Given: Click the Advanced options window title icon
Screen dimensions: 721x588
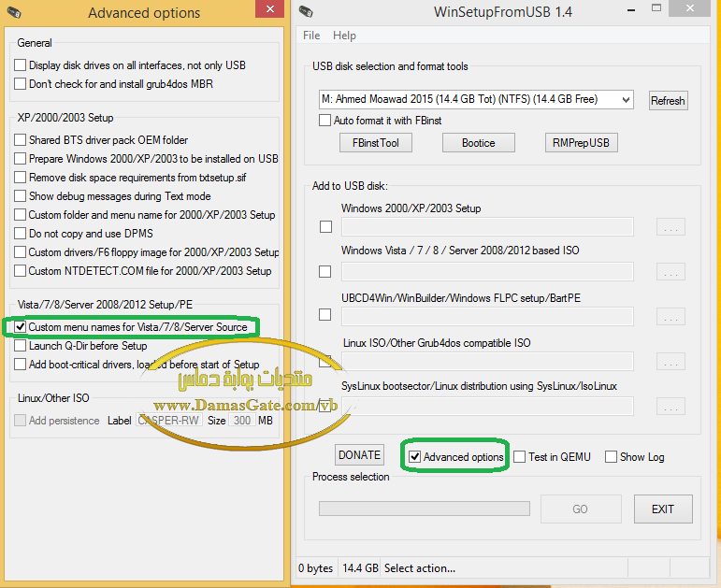Looking at the screenshot, I should (14, 12).
